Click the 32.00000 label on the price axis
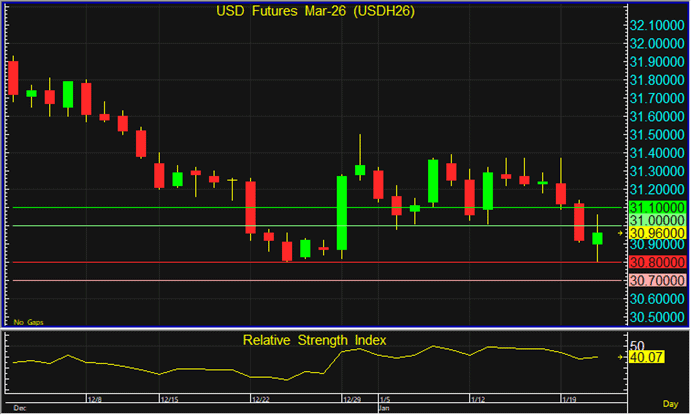691x415 pixels. click(x=656, y=43)
